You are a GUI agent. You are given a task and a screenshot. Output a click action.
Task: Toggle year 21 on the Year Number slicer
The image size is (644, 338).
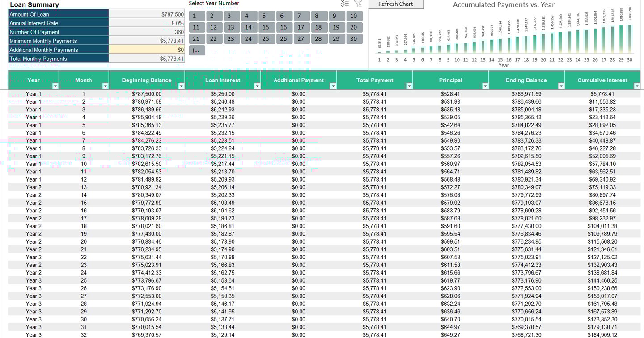point(196,39)
